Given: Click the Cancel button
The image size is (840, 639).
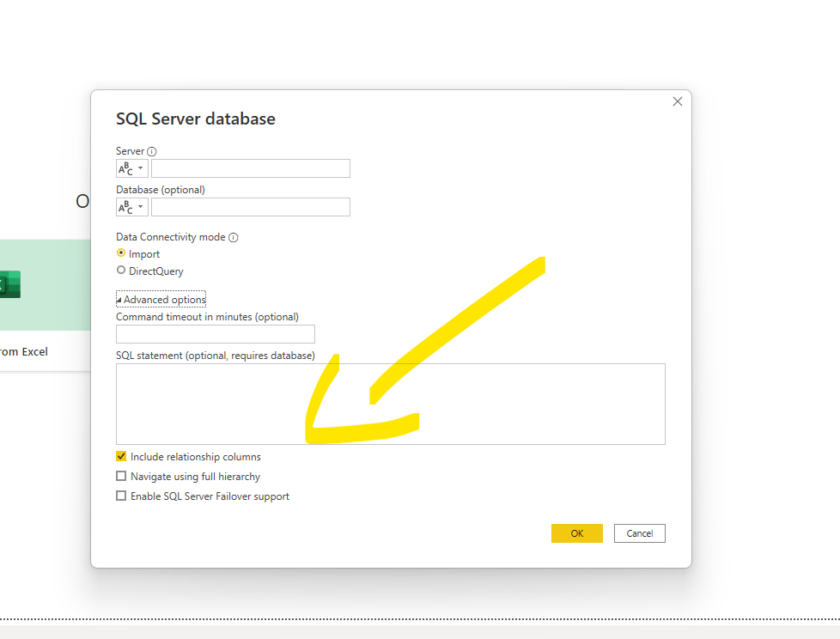Looking at the screenshot, I should (640, 533).
